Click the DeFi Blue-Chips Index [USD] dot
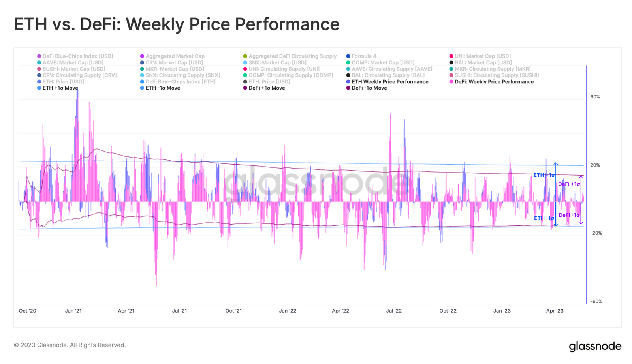 [x=39, y=56]
